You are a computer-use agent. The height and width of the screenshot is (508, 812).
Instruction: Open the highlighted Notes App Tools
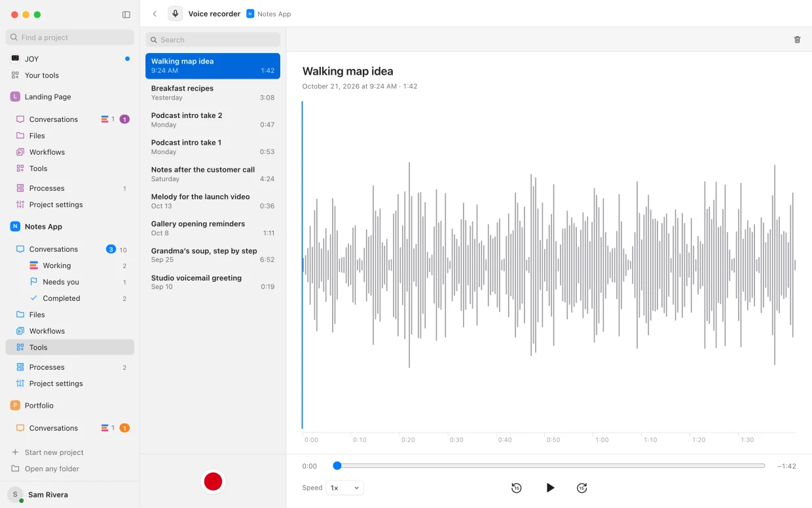(x=70, y=347)
